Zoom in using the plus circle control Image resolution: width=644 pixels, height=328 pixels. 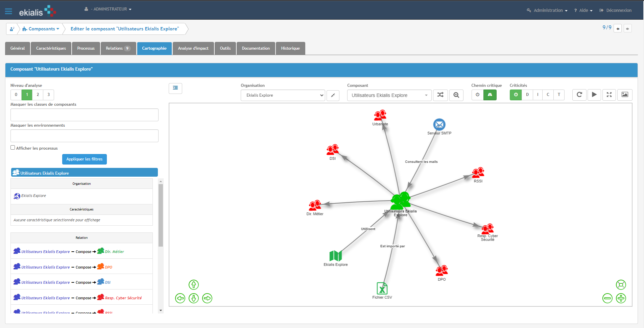point(621,298)
